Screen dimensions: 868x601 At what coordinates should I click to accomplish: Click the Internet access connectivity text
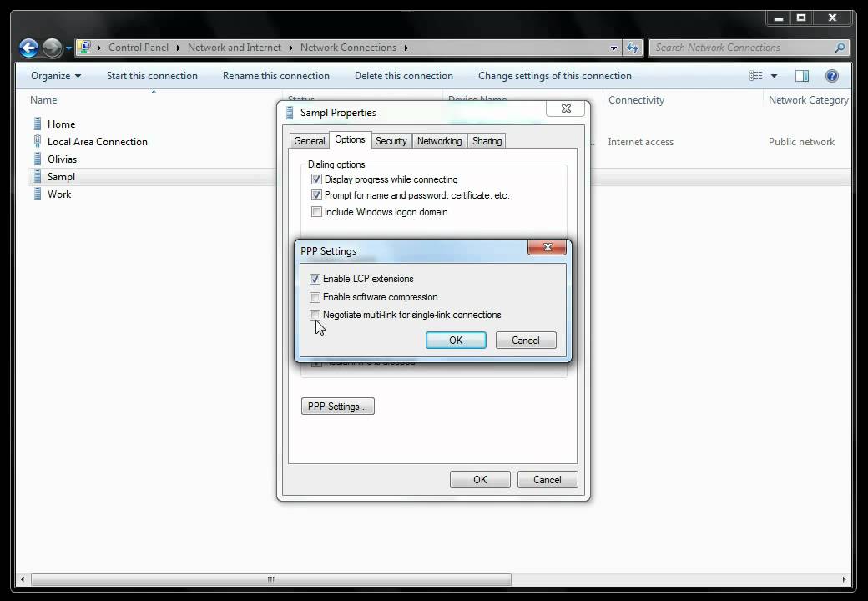[x=640, y=142]
